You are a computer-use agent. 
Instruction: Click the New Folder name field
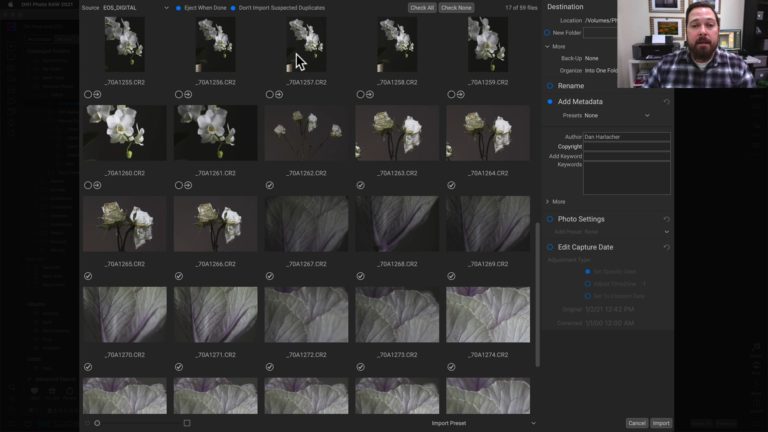coord(600,33)
